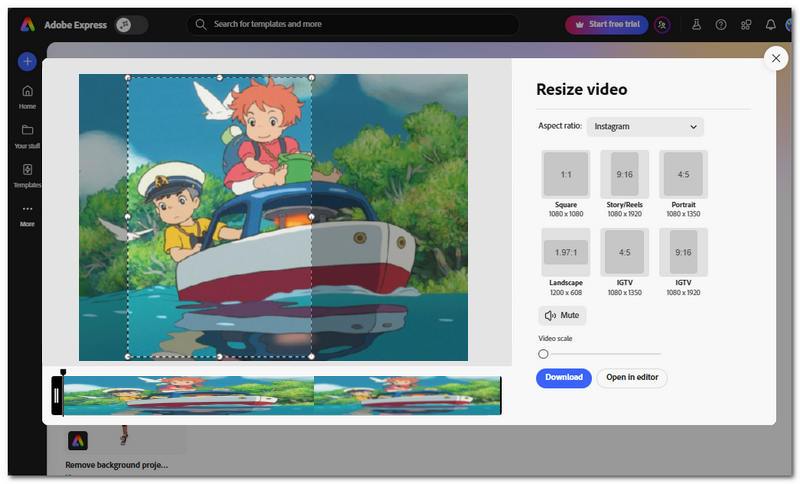Open the help question mark icon

pyautogui.click(x=720, y=24)
